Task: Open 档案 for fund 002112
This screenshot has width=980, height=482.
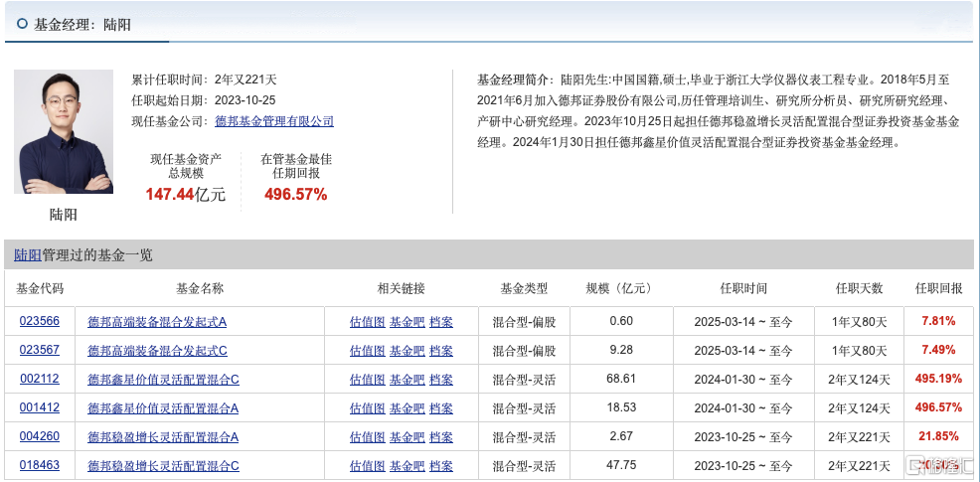Action: coord(441,380)
